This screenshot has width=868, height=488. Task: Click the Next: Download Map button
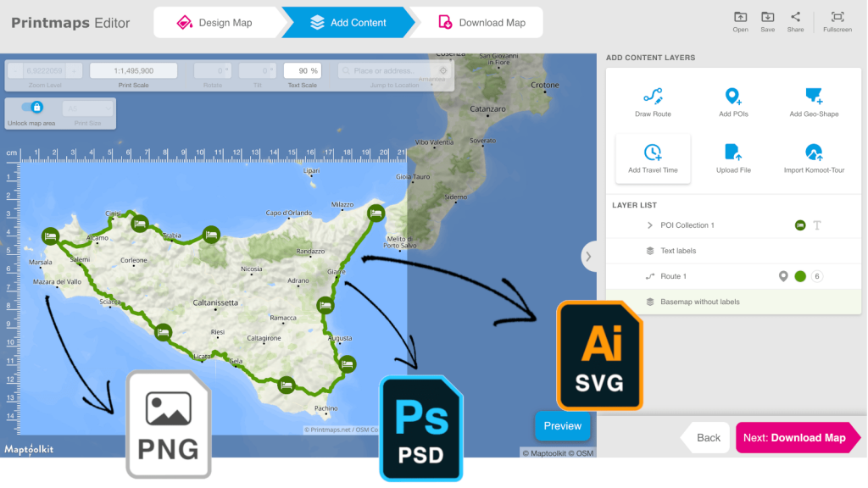click(794, 438)
